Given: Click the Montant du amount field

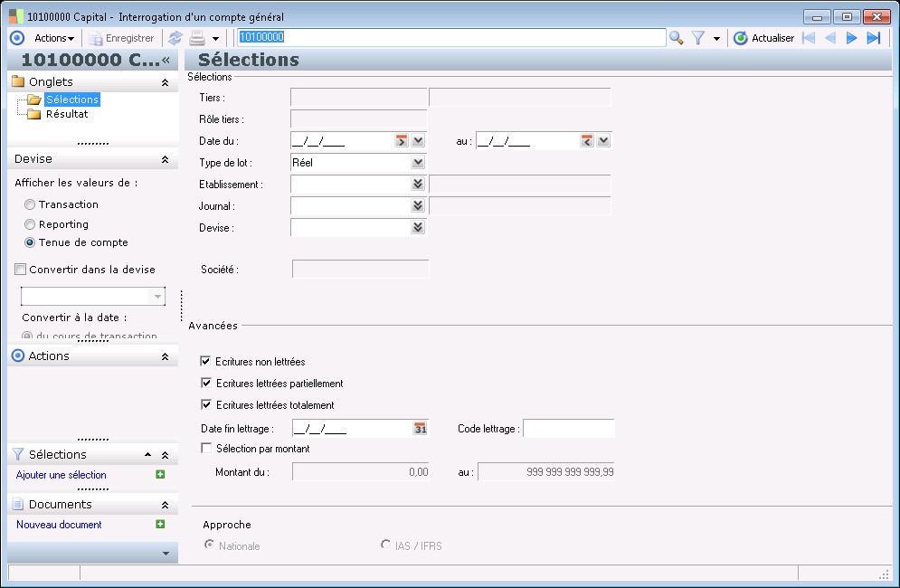Looking at the screenshot, I should click(x=361, y=472).
